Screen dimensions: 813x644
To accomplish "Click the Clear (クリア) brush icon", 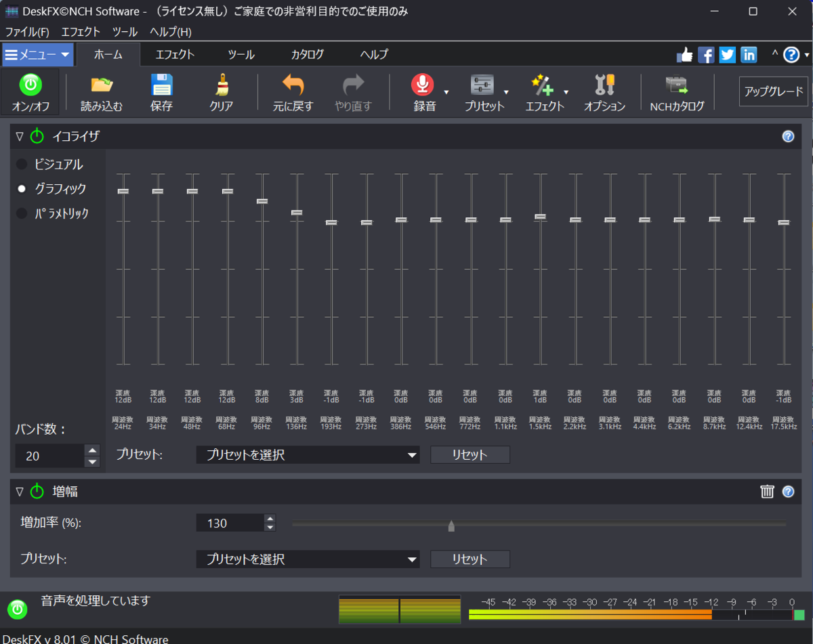I will (222, 85).
